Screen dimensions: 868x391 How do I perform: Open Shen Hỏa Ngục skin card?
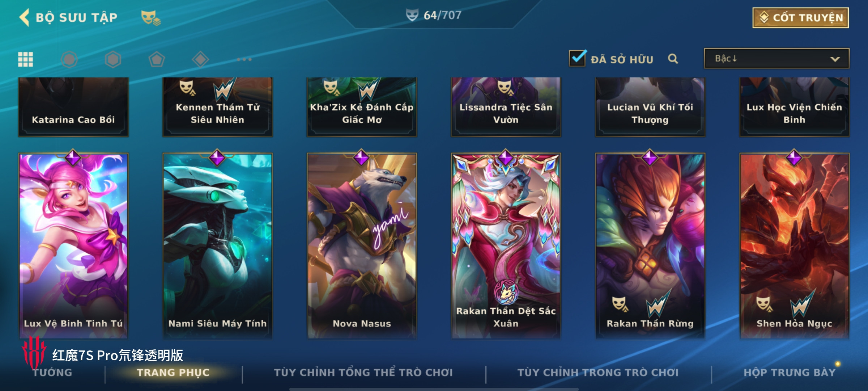[794, 245]
